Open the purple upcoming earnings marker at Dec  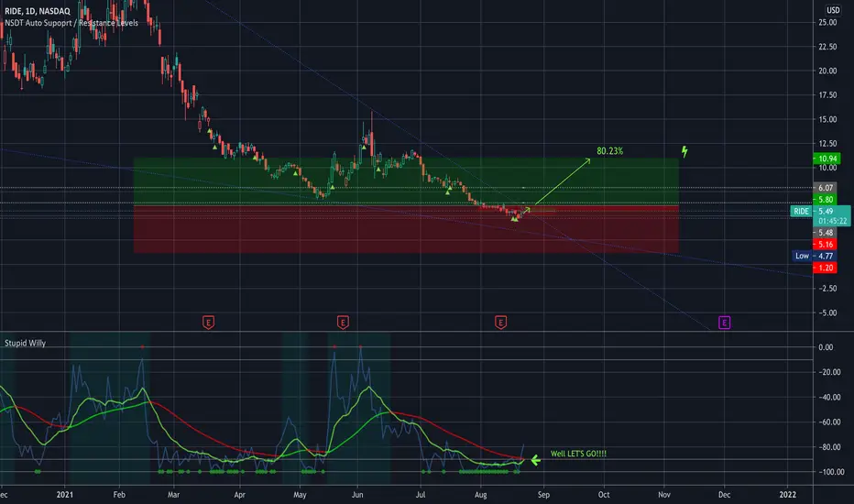(x=724, y=323)
